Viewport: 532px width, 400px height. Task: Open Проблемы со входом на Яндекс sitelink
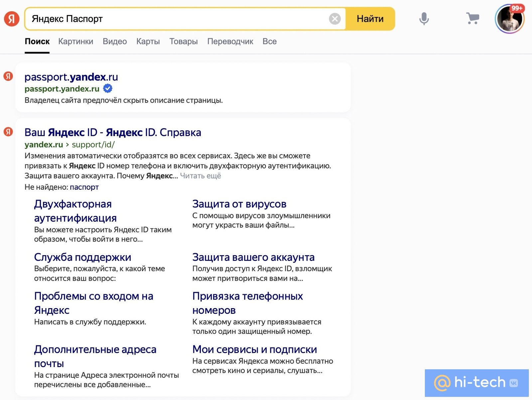(x=94, y=303)
